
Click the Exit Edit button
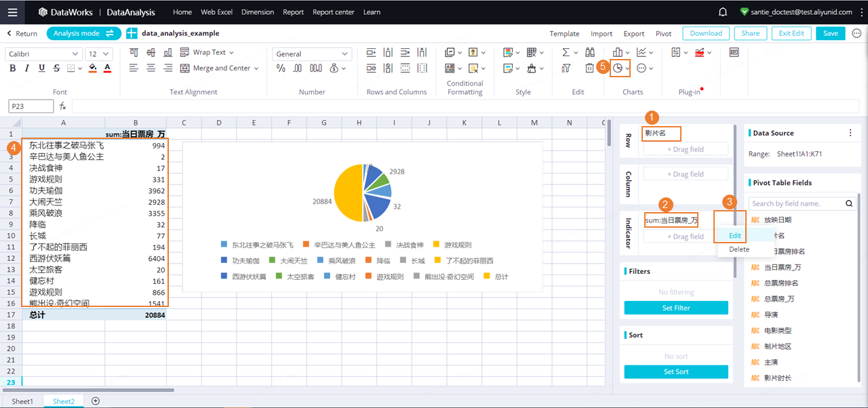coord(791,33)
